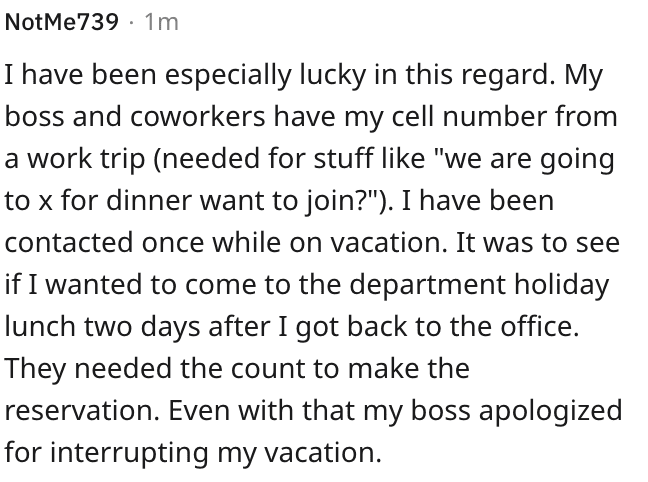This screenshot has width=648, height=482.
Task: Click the line "They needed the count to make the"
Action: (x=237, y=368)
